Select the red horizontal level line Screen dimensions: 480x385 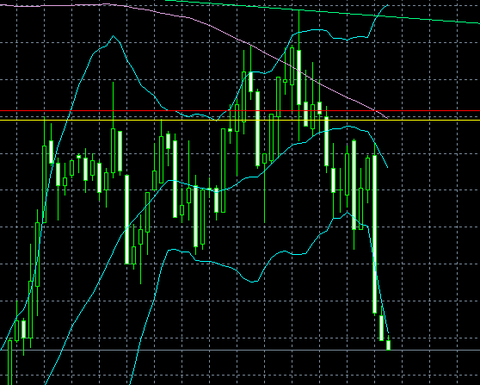click(x=240, y=111)
